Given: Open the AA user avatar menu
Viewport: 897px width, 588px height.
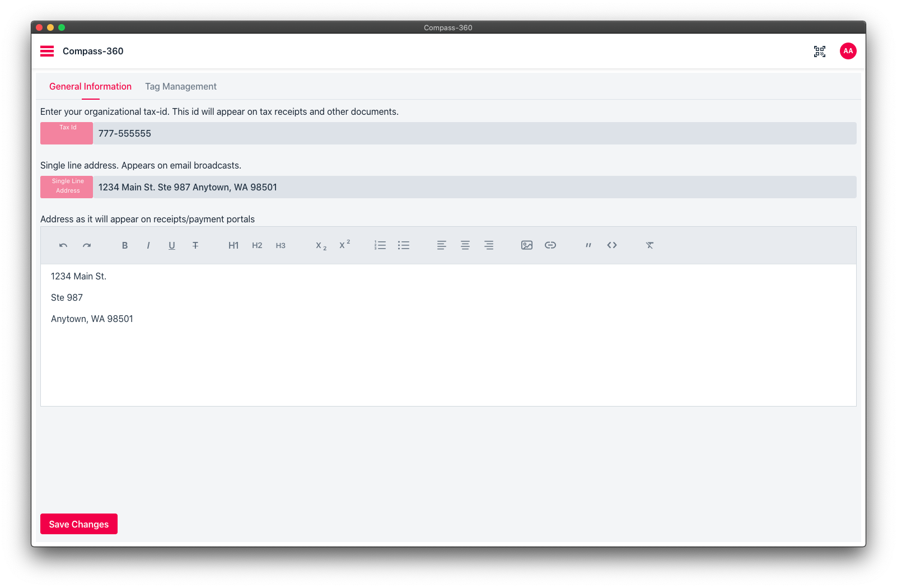Looking at the screenshot, I should click(848, 51).
